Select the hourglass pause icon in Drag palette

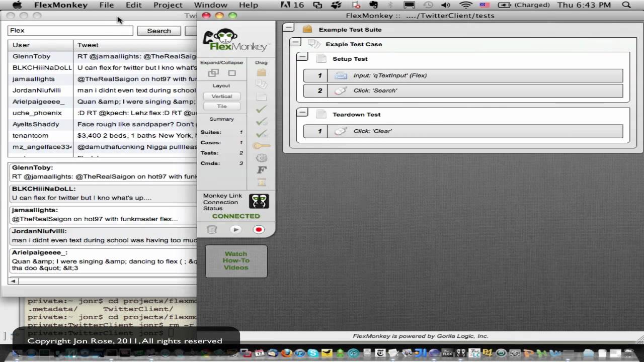(261, 182)
